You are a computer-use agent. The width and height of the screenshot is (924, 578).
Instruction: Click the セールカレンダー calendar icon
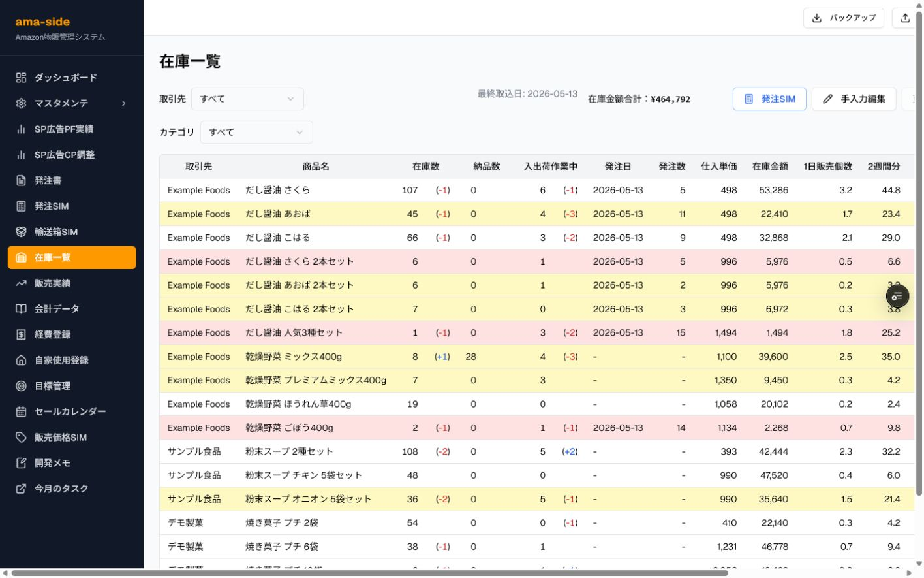[x=21, y=411]
